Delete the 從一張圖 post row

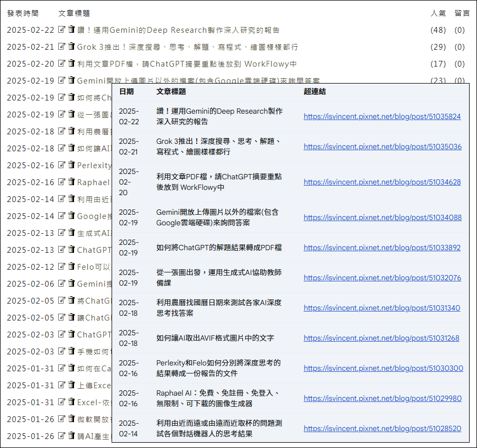pyautogui.click(x=71, y=114)
